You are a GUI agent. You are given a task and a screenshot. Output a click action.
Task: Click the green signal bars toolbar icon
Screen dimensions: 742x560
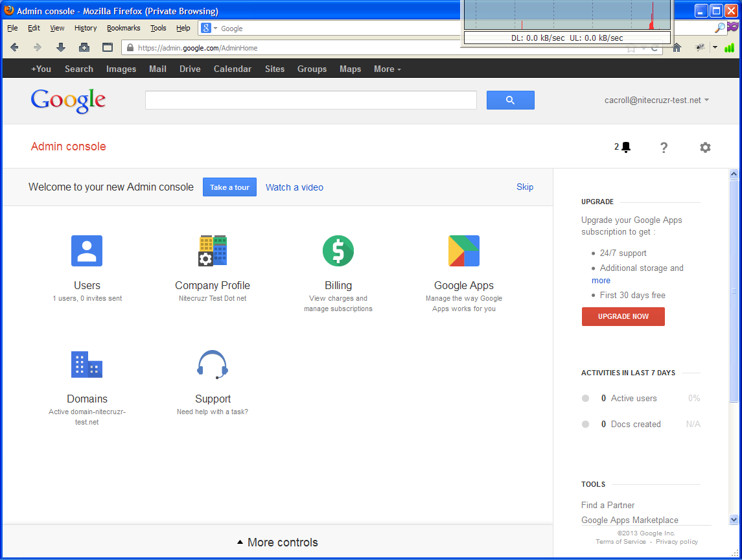(x=729, y=47)
